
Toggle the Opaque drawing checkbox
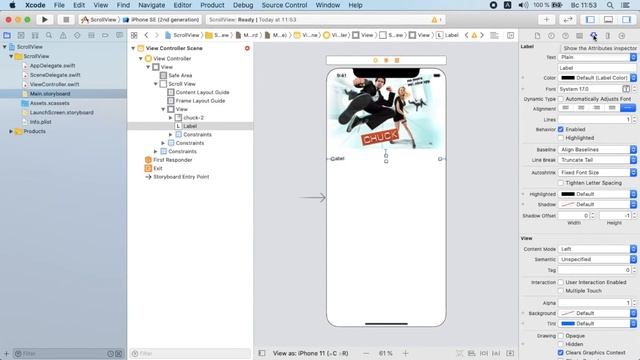pyautogui.click(x=561, y=336)
